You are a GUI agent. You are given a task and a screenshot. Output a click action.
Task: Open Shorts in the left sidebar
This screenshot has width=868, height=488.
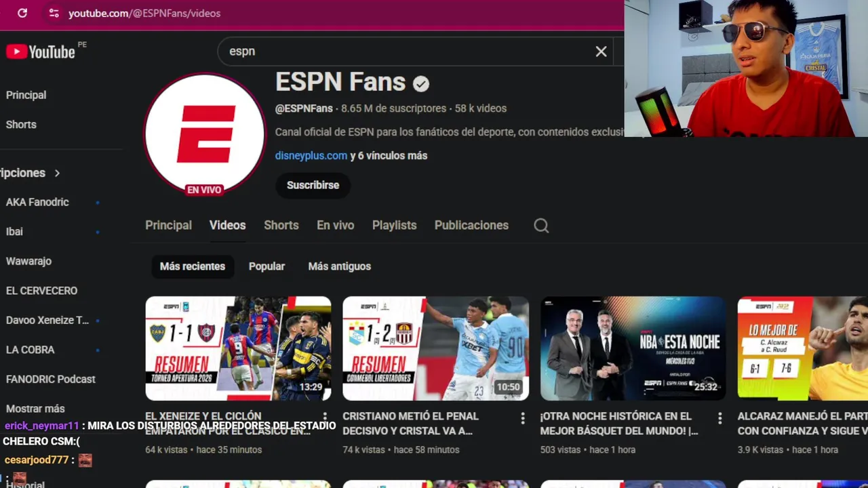21,125
